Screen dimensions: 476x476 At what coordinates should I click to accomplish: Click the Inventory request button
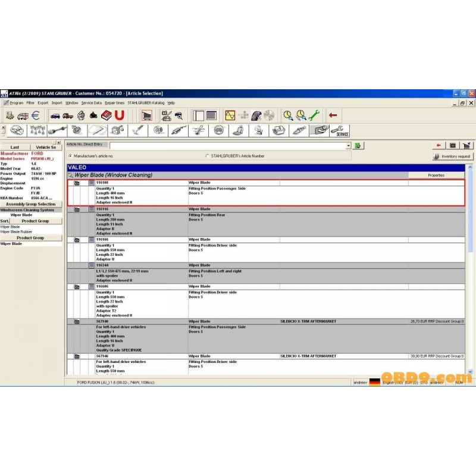[x=452, y=156]
